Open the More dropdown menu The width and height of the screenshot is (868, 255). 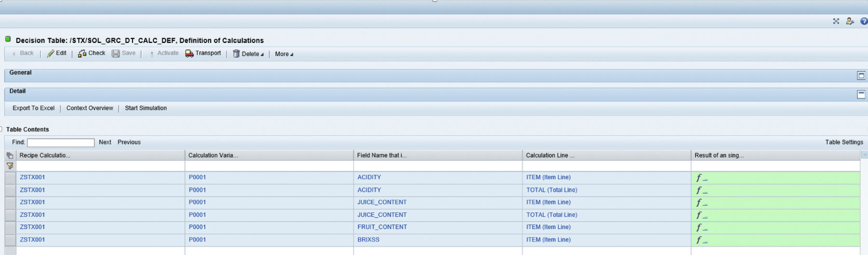pos(284,54)
